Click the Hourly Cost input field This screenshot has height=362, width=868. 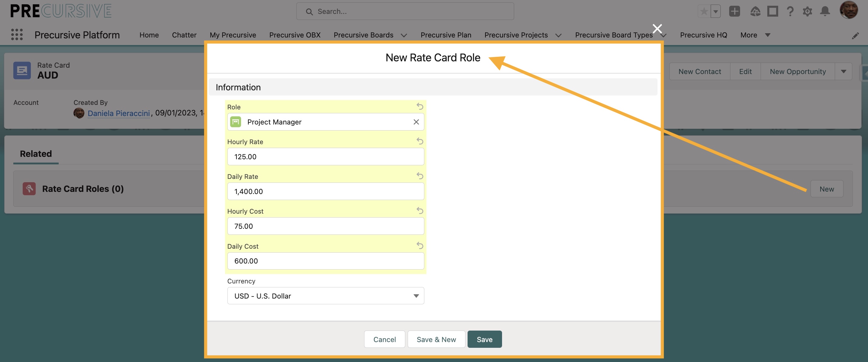325,226
